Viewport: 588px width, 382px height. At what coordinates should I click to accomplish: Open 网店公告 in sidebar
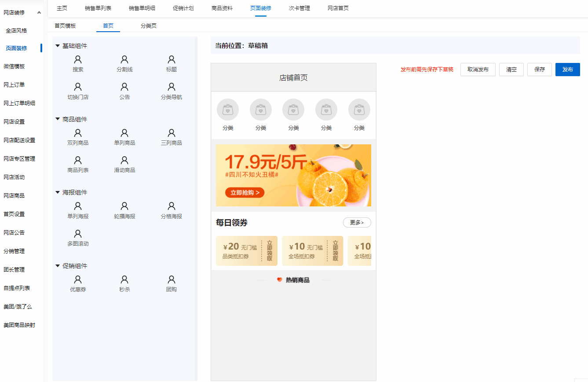coord(14,233)
